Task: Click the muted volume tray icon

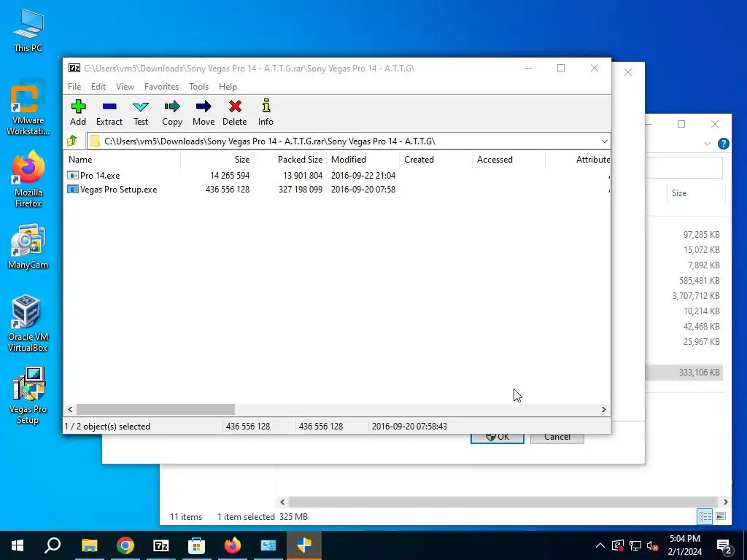Action: [653, 545]
